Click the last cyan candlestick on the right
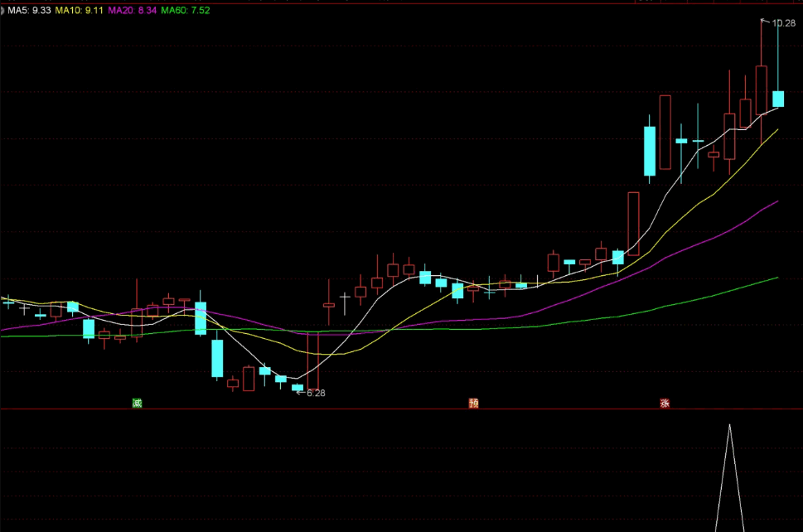The width and height of the screenshot is (803, 532). pyautogui.click(x=778, y=99)
